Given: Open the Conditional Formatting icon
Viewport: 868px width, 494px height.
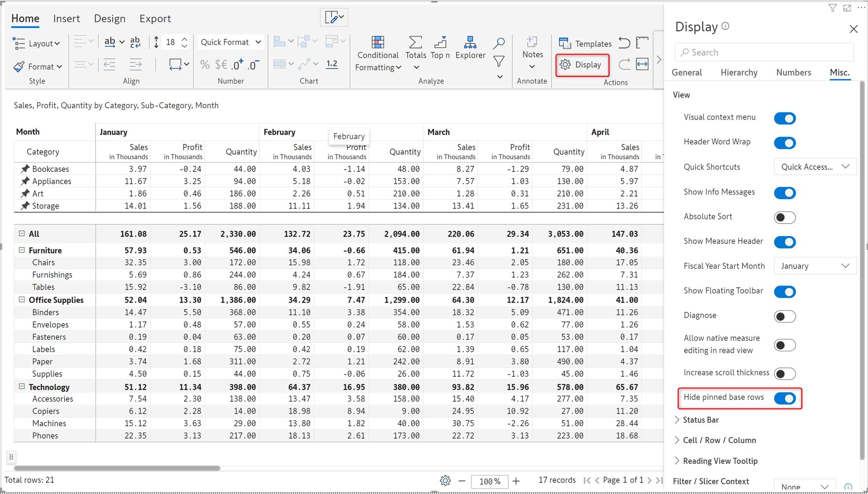Looking at the screenshot, I should [377, 43].
